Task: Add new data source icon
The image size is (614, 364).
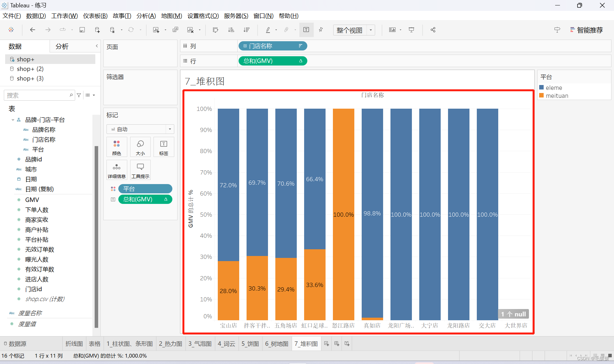Action: coord(98,30)
